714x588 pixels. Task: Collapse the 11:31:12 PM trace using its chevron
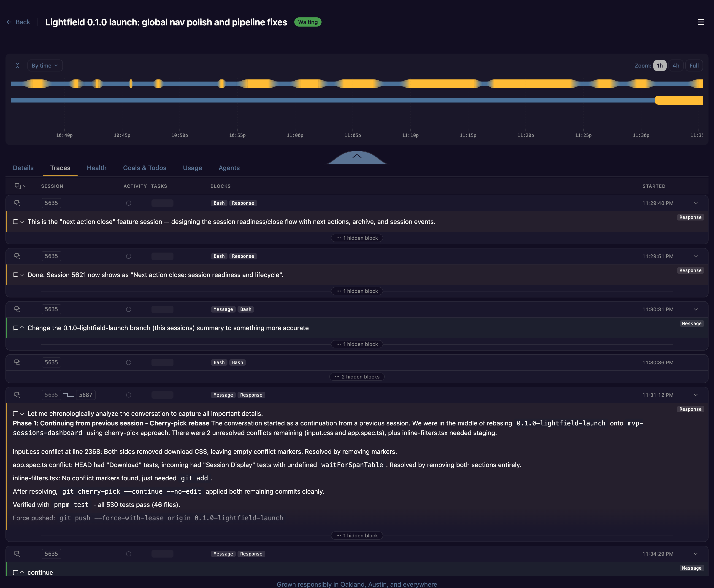tap(696, 395)
